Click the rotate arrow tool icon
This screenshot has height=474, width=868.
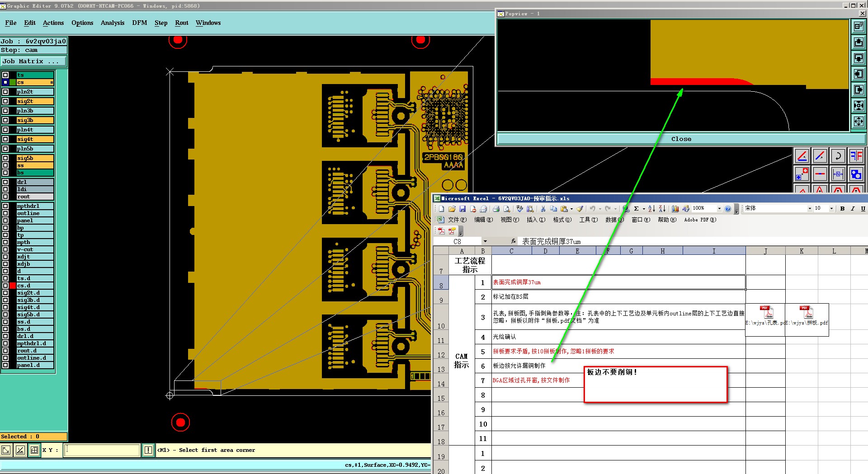(838, 156)
